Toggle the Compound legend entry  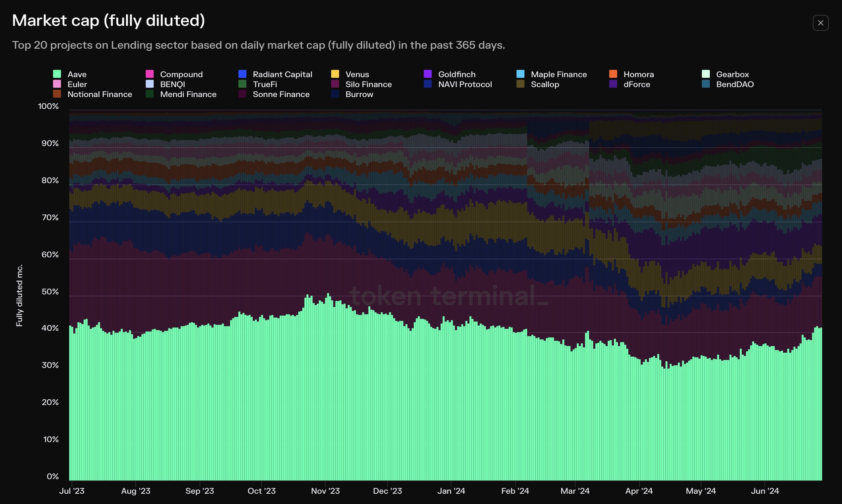point(174,74)
